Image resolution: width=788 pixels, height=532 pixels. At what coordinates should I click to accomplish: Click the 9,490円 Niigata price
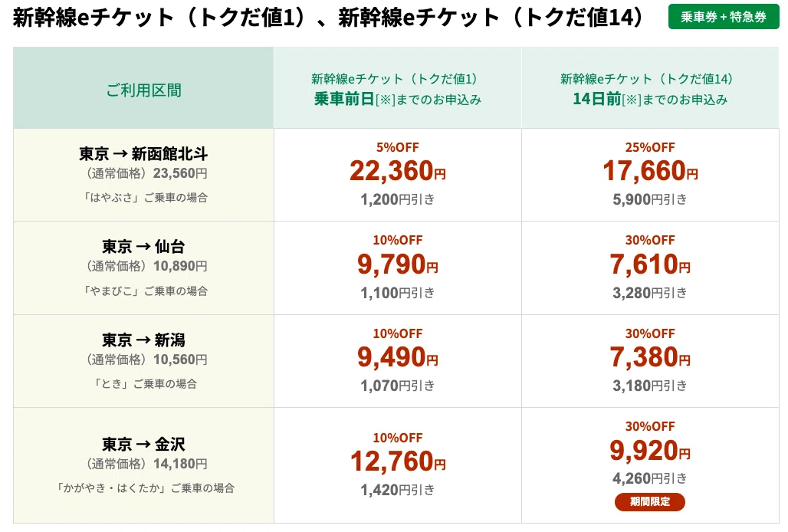[398, 358]
